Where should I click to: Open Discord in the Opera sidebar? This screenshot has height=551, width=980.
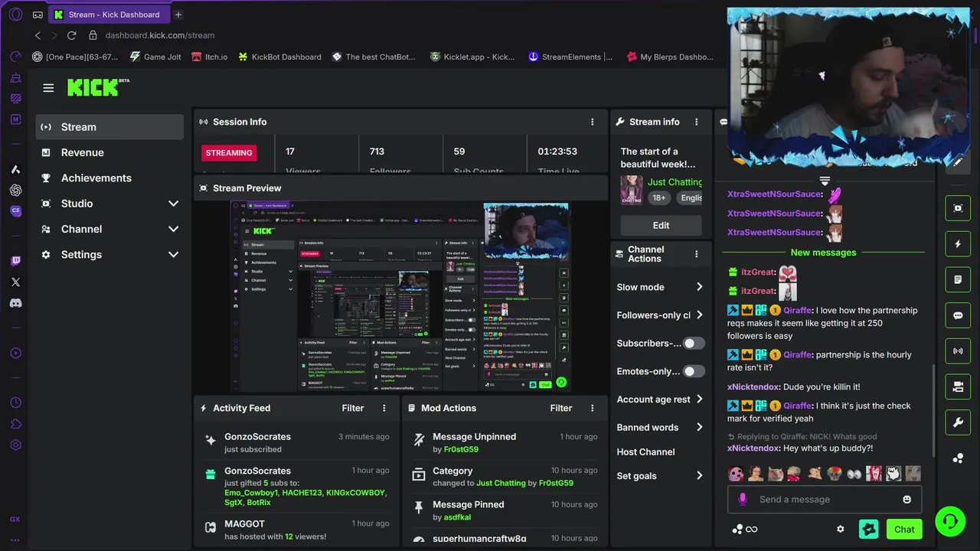click(15, 303)
